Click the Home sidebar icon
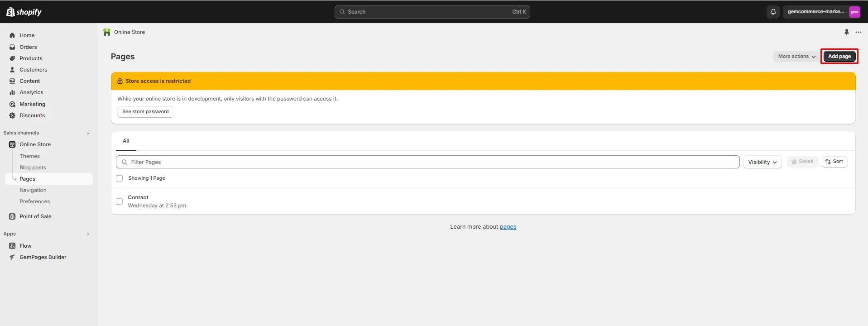This screenshot has height=326, width=868. 12,35
